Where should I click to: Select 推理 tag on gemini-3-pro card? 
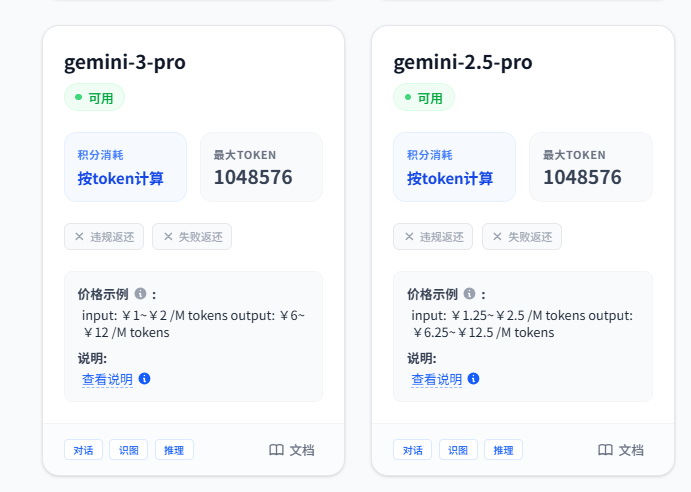tap(174, 450)
